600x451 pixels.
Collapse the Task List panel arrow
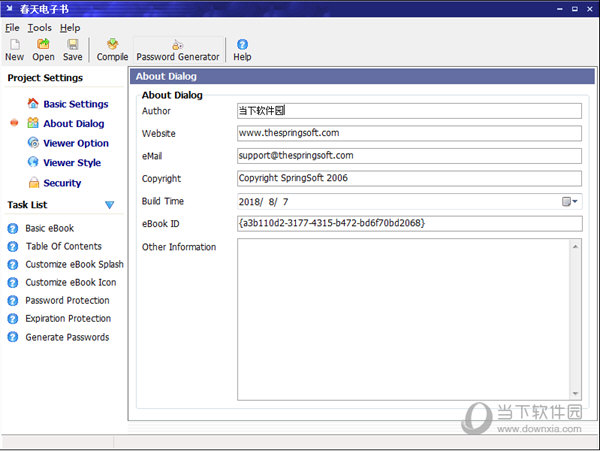(109, 205)
